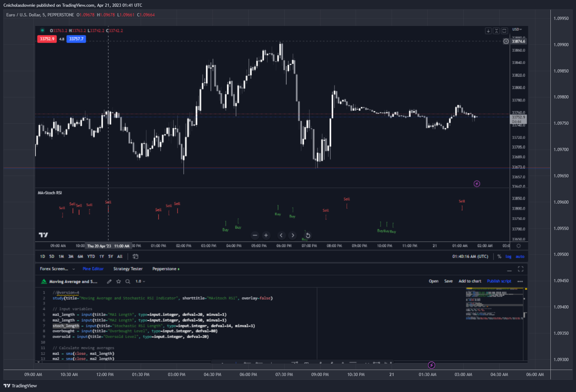Select the 5D time range
The height and width of the screenshot is (392, 576).
tap(52, 256)
